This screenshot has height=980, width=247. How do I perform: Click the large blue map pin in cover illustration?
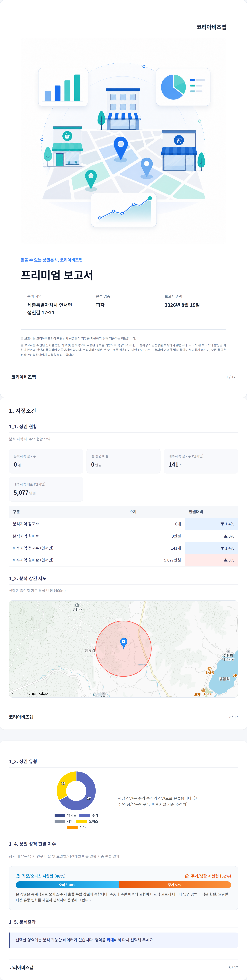click(121, 148)
